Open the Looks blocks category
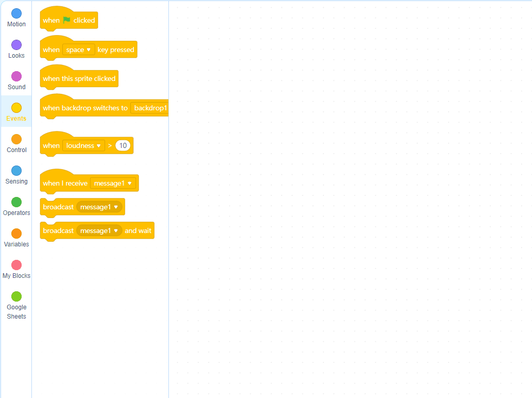Screen dimensions: 532x398 click(16, 49)
